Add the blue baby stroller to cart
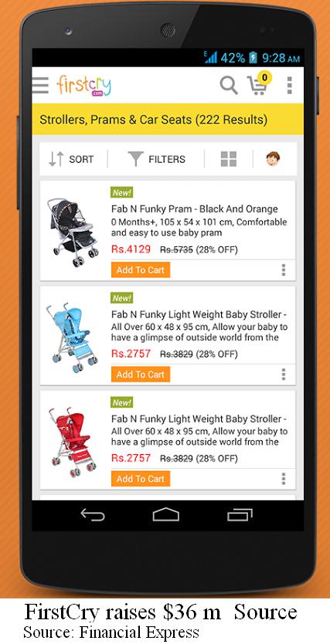This screenshot has height=644, width=330. (141, 375)
